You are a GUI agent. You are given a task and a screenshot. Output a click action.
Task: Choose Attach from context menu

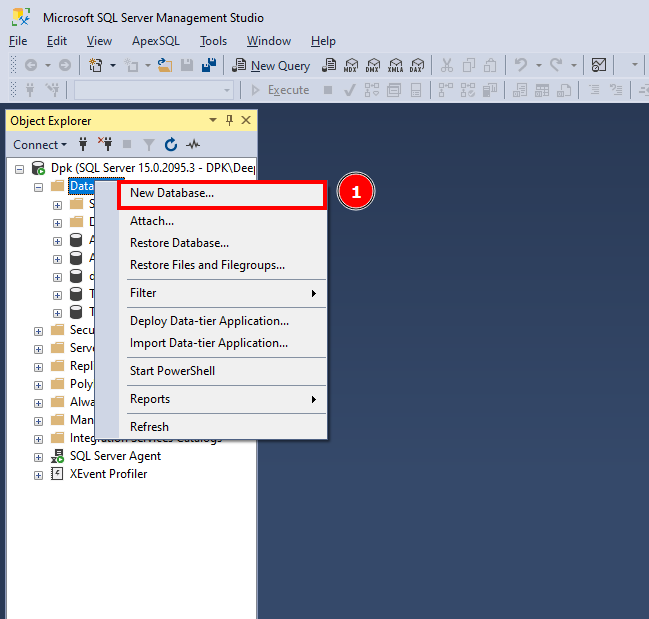coord(222,221)
